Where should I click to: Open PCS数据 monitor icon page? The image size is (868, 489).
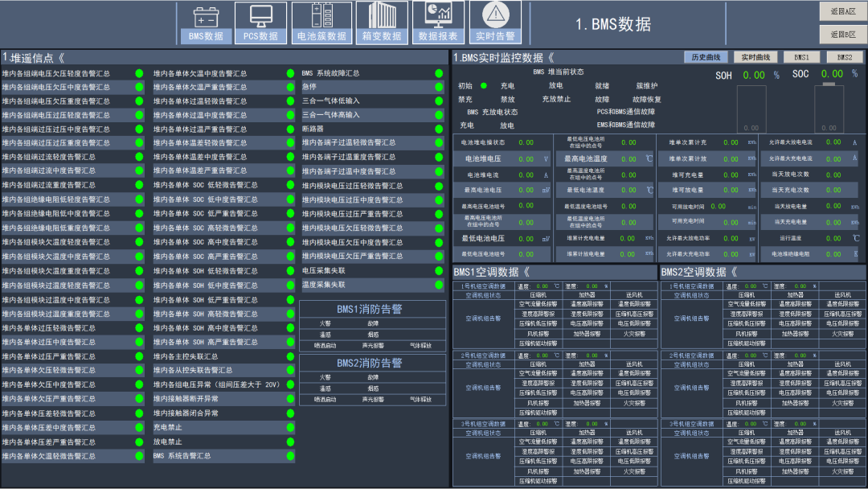coord(260,23)
